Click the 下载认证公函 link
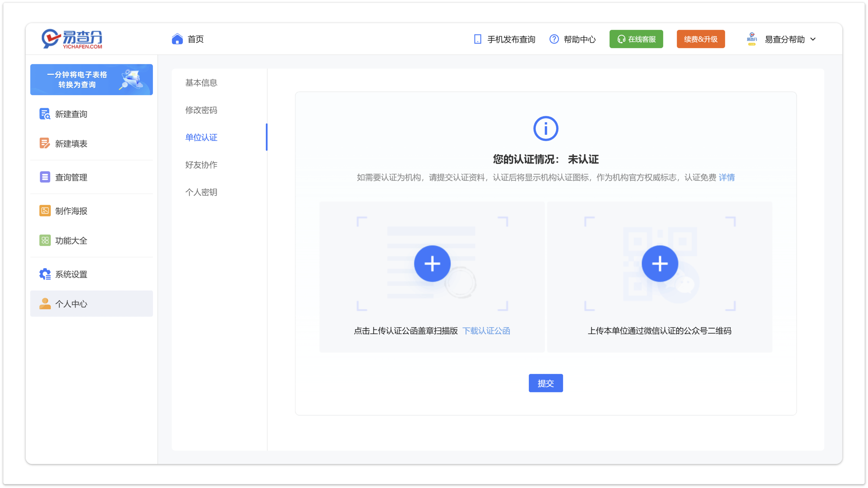This screenshot has height=488, width=868. coord(486,331)
